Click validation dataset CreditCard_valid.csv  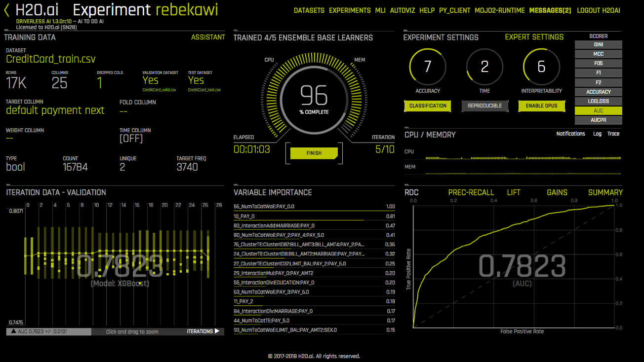tap(160, 90)
